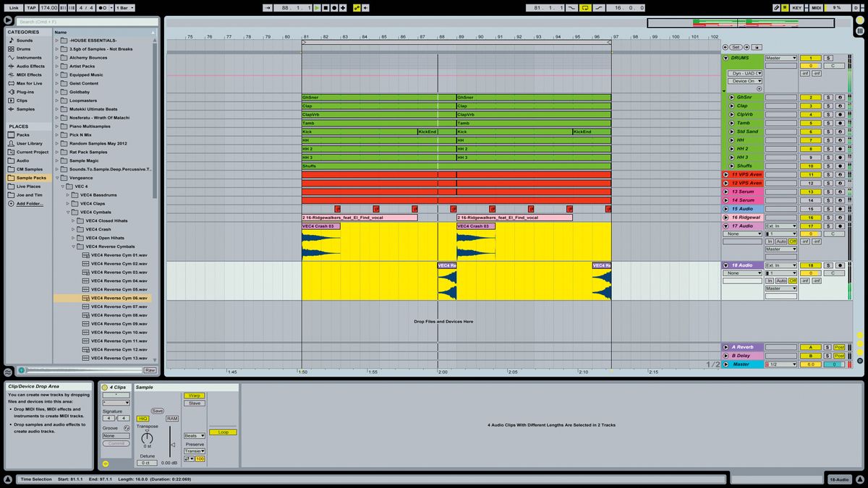
Task: Click the Save button in the Sample box
Action: pos(158,411)
